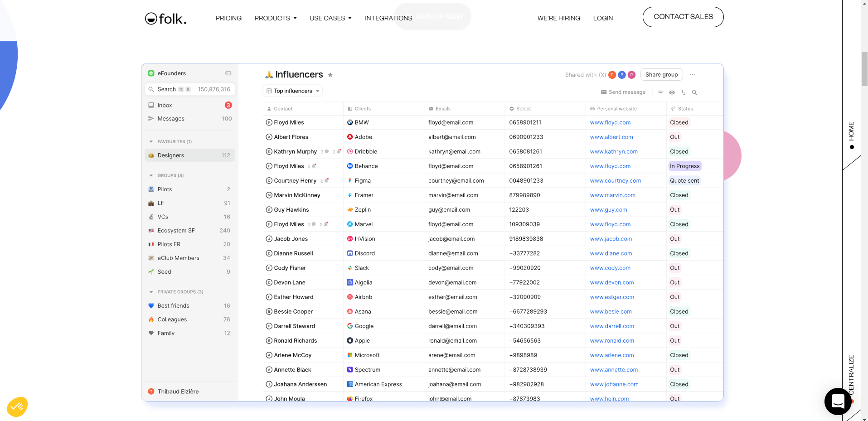Image resolution: width=868 pixels, height=421 pixels.
Task: Collapse the FAVOURITES section
Action: pos(151,142)
